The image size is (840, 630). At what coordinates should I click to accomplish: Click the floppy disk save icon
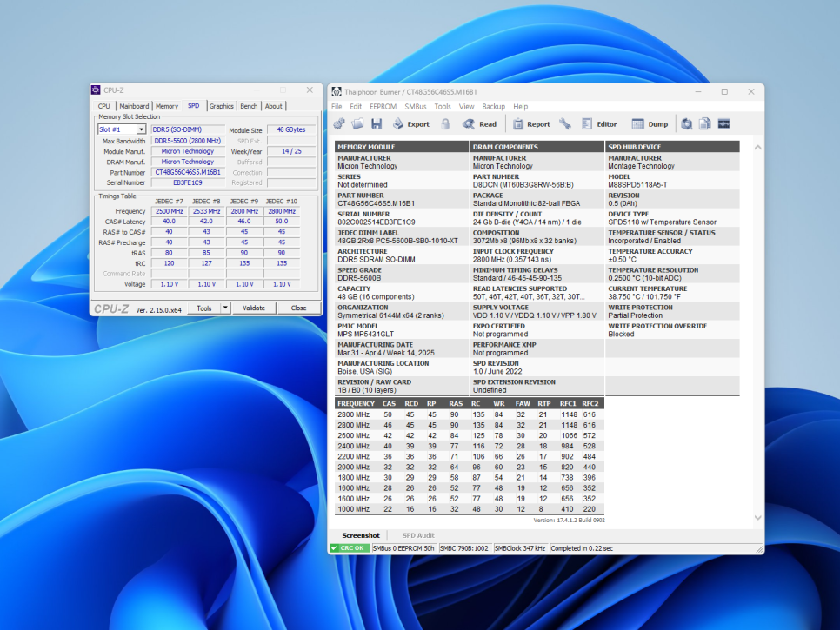(377, 123)
